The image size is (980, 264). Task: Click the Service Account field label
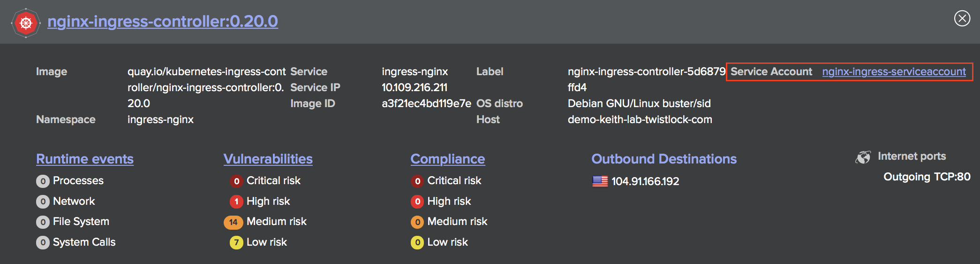pos(771,71)
